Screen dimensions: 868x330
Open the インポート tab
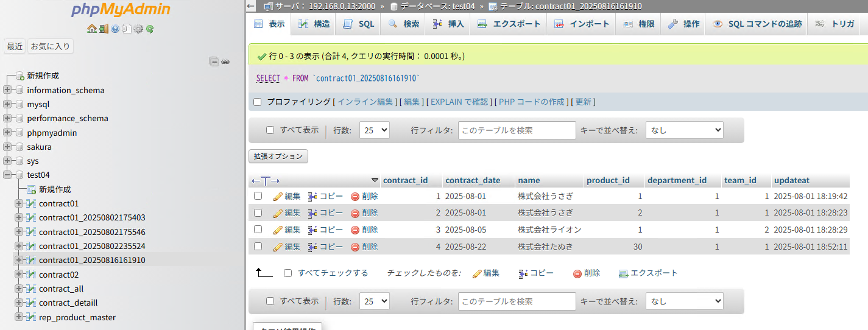coord(582,24)
